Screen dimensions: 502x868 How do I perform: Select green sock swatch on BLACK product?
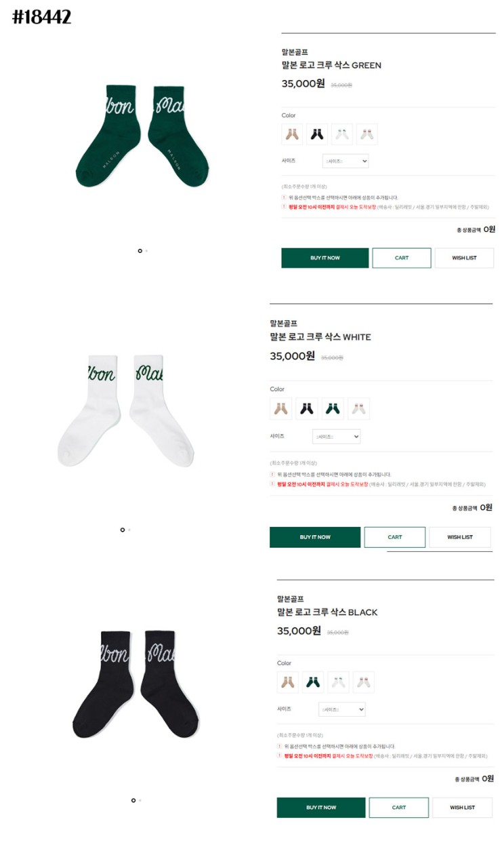coord(313,682)
